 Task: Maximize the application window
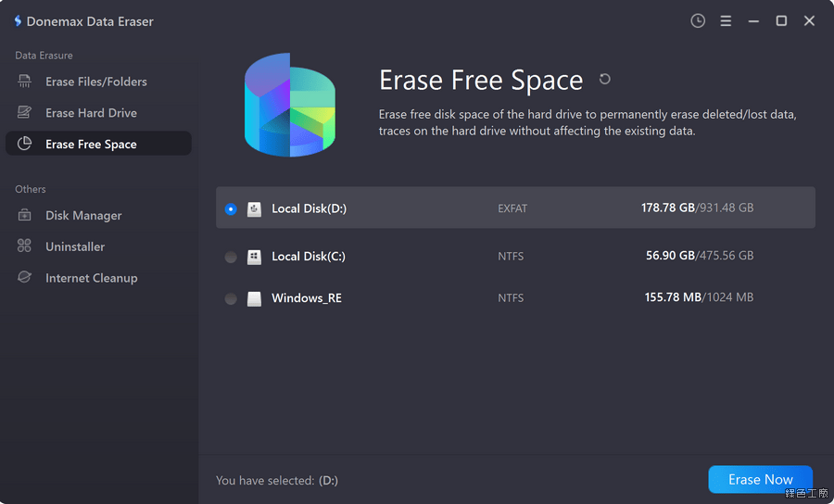coord(781,20)
